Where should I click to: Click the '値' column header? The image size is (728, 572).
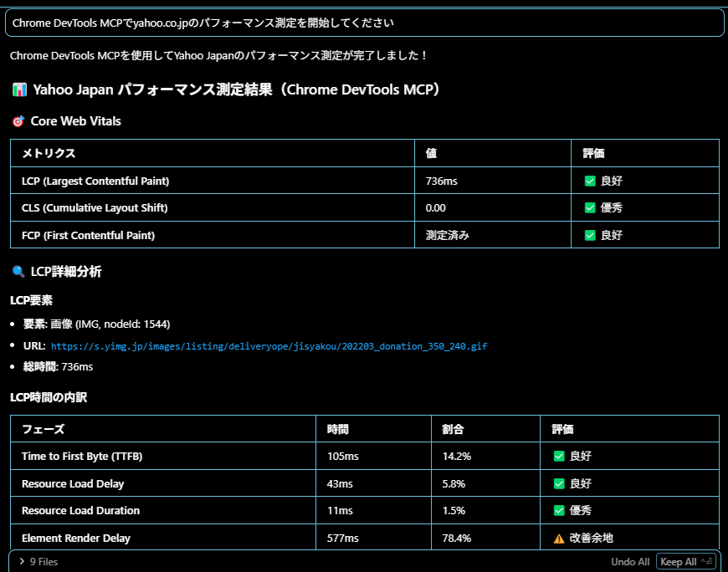click(x=493, y=153)
